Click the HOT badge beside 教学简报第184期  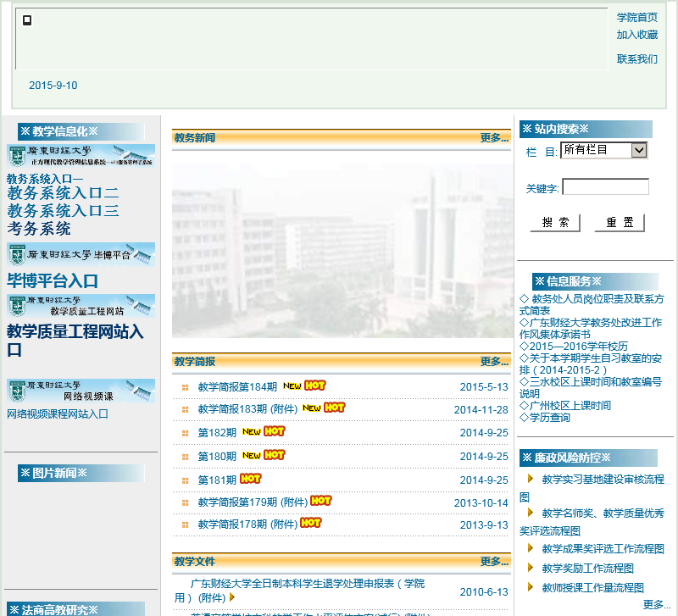tap(315, 386)
